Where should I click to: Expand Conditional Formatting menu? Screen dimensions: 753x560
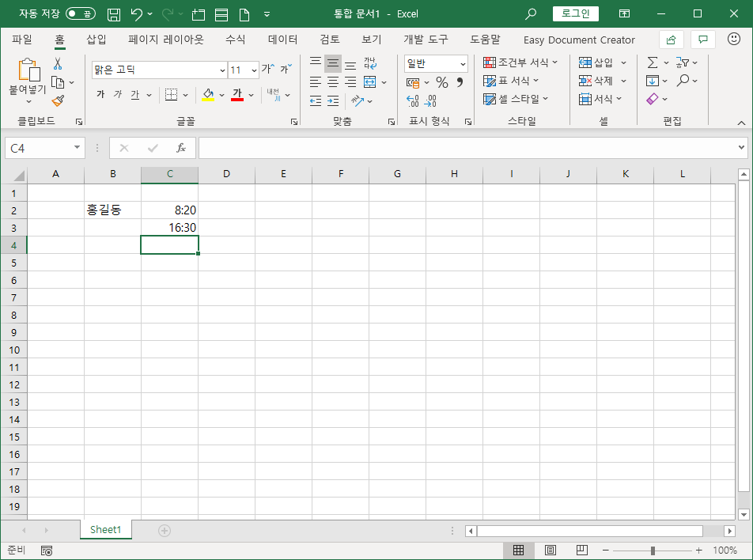coord(520,62)
